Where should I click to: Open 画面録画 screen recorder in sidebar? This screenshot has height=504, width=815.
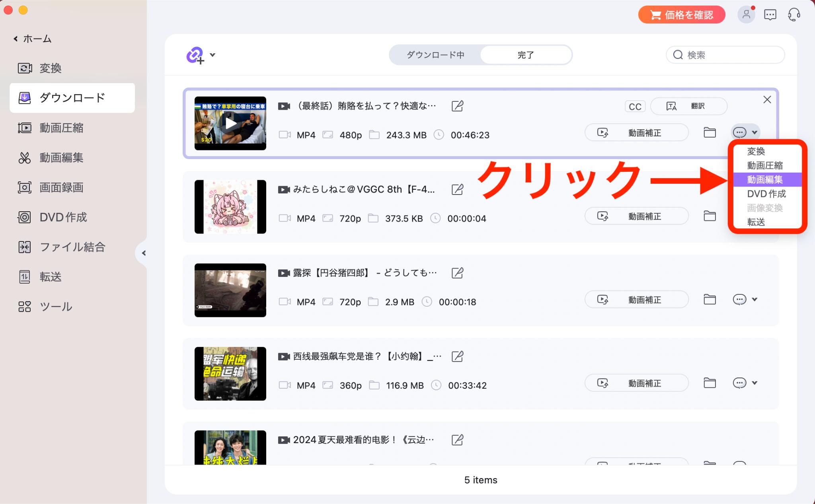[x=72, y=187]
